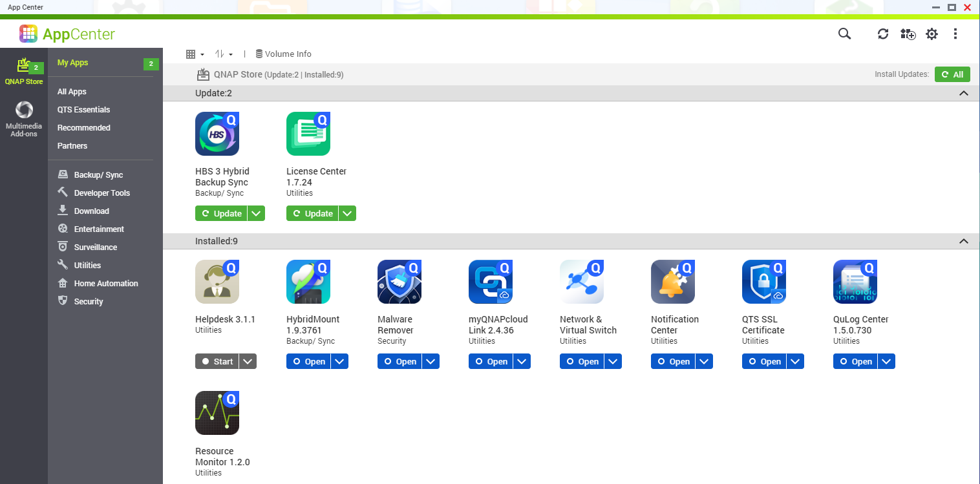
Task: Open the three-dot more menu
Action: pos(955,34)
